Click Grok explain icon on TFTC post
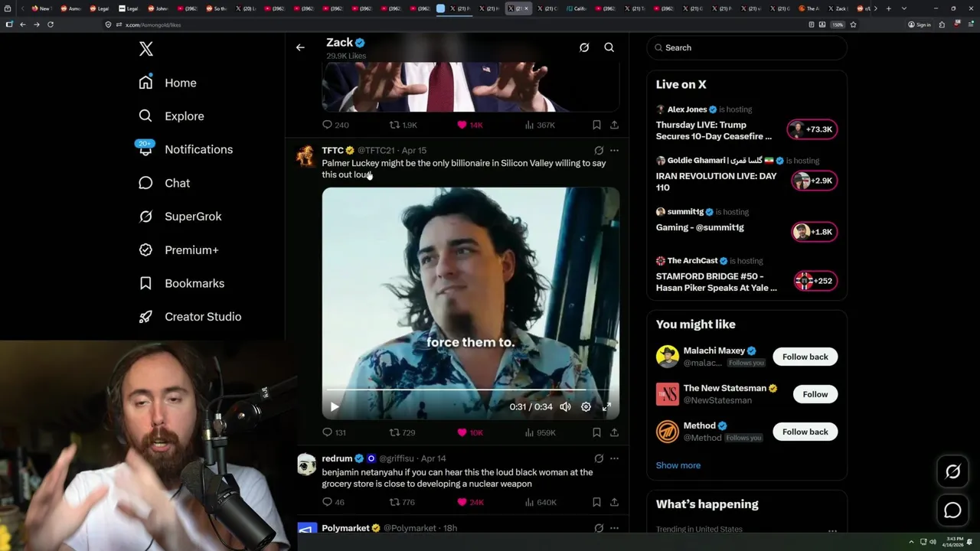 [599, 151]
